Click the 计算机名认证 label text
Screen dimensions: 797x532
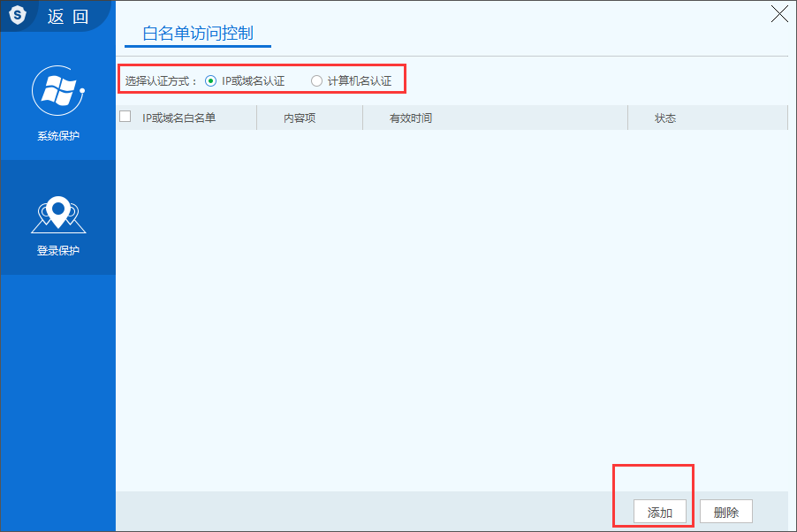click(x=359, y=81)
